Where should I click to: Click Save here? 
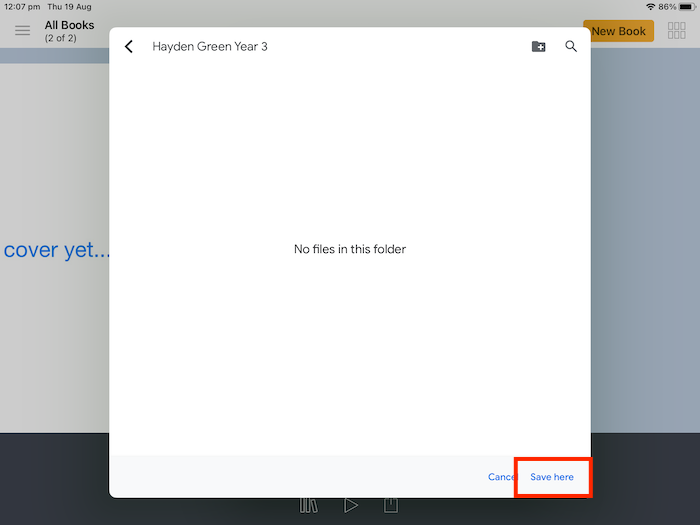(552, 477)
